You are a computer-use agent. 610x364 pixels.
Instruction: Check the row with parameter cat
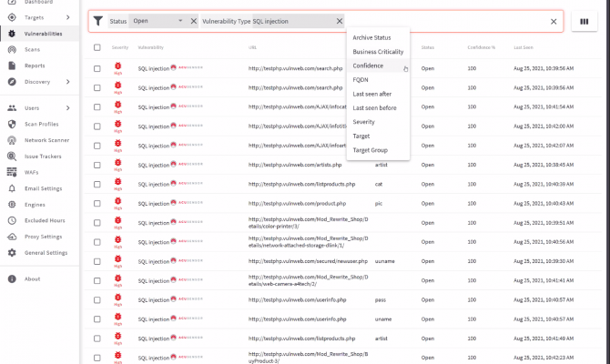pyautogui.click(x=97, y=185)
